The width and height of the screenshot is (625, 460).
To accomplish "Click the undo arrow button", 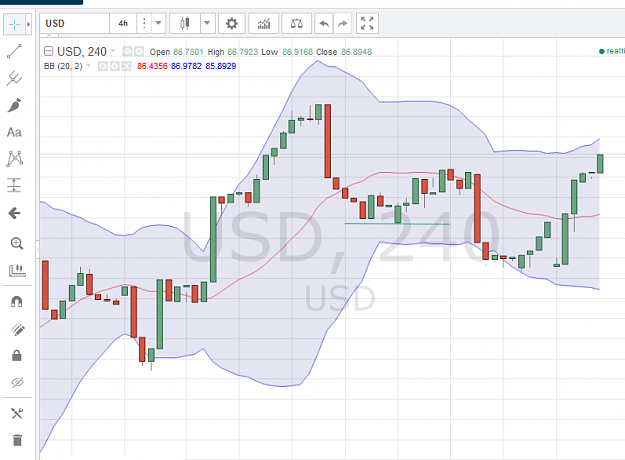I will [324, 24].
